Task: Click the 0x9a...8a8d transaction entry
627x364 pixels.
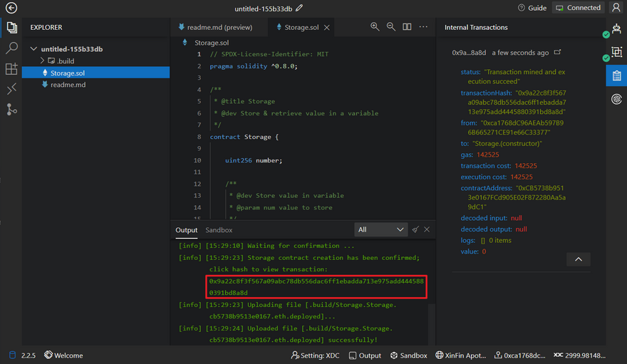Action: (x=469, y=52)
